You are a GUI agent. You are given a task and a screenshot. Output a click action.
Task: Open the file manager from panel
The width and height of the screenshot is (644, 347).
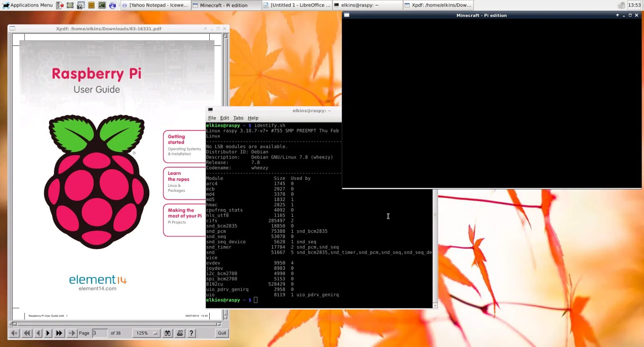coord(91,5)
